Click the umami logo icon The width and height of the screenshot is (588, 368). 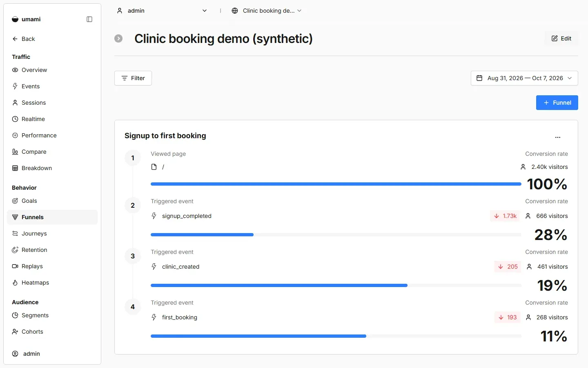tap(15, 19)
